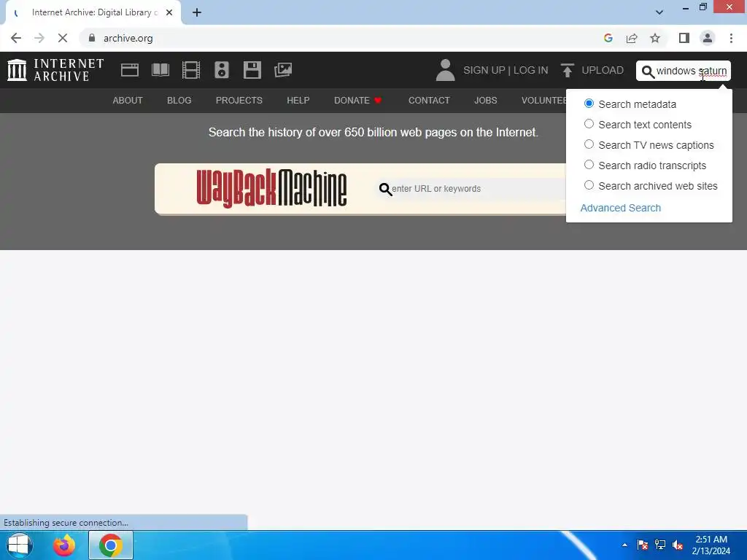Click the network tray icon
Image resolution: width=747 pixels, height=560 pixels.
click(x=659, y=545)
